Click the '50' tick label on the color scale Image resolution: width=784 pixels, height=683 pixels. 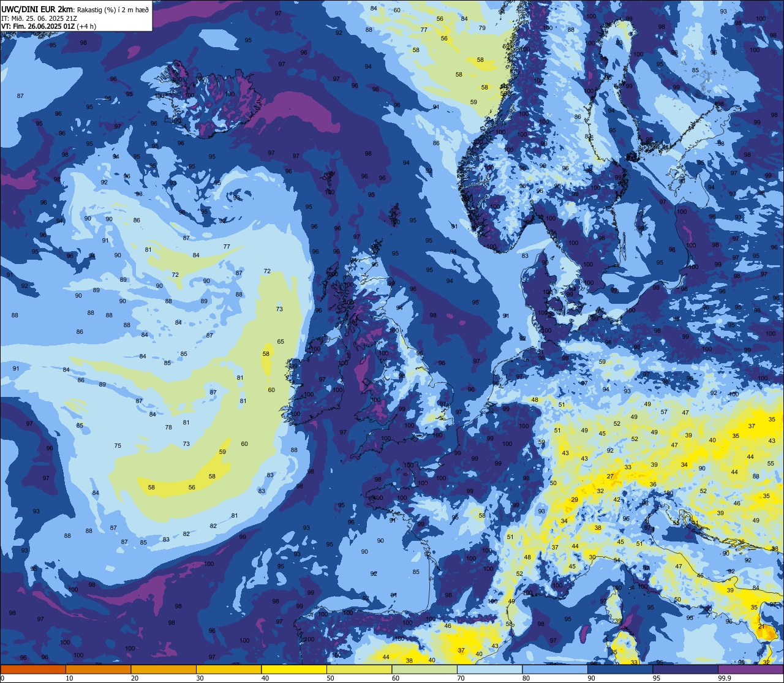tap(330, 678)
